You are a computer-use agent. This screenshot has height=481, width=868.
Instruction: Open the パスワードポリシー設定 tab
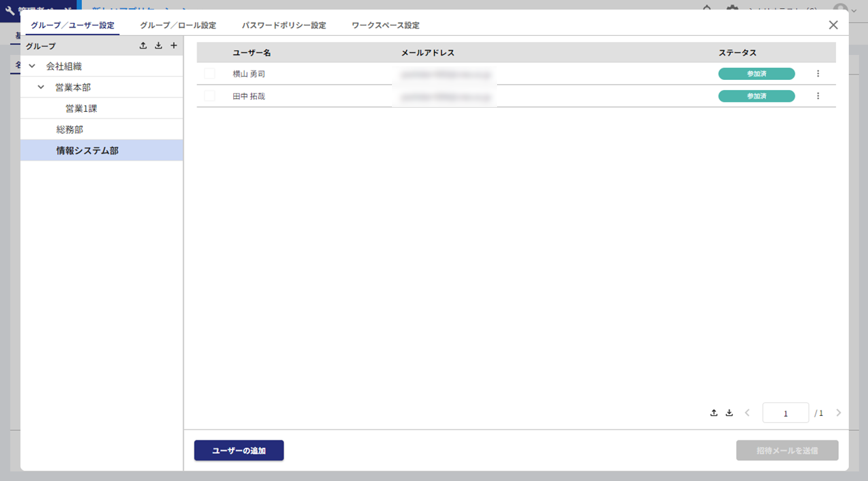click(x=283, y=26)
